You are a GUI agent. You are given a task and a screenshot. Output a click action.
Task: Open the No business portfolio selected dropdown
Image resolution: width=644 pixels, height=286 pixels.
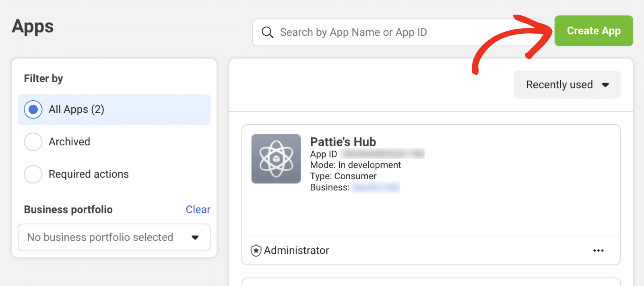(x=114, y=237)
